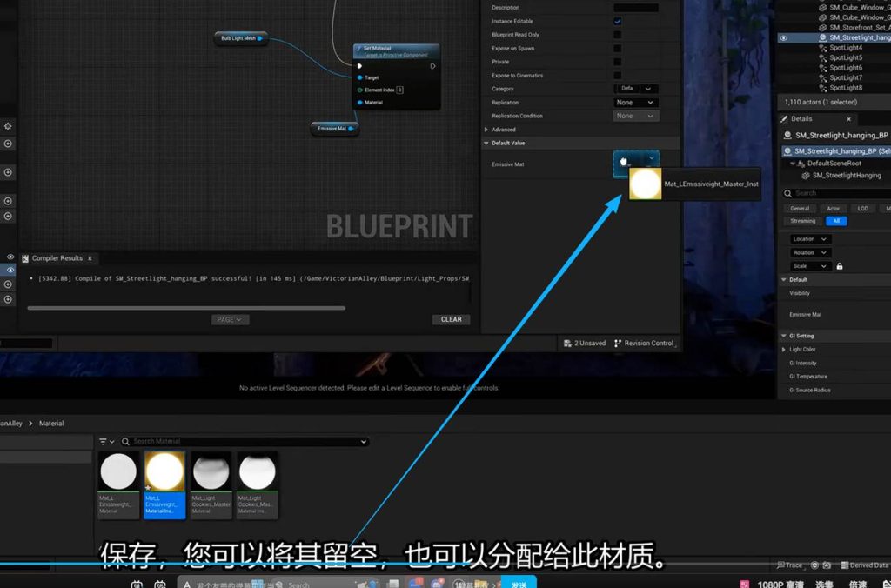891x588 pixels.
Task: Select the All filter in Details
Action: [x=835, y=221]
